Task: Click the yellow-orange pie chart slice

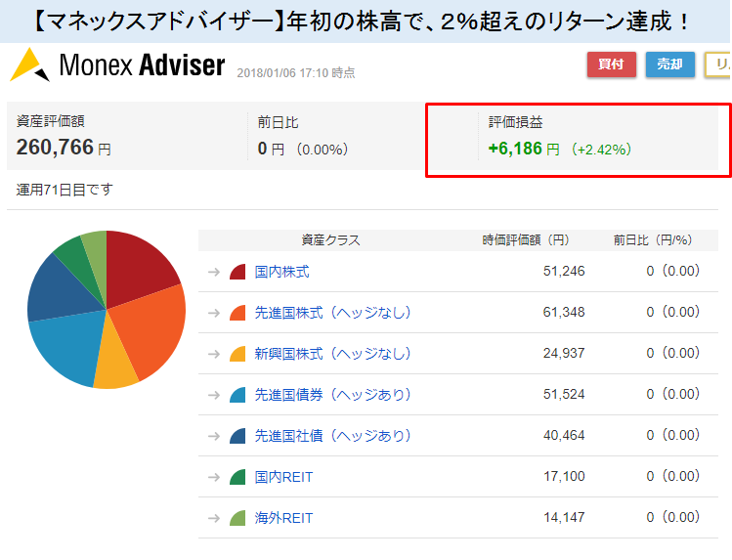Action: [x=114, y=362]
